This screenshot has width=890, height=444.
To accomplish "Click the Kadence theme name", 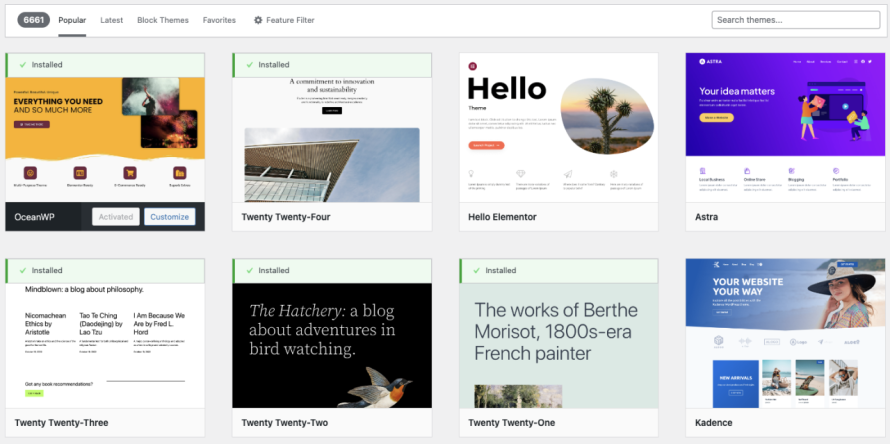I will [714, 423].
